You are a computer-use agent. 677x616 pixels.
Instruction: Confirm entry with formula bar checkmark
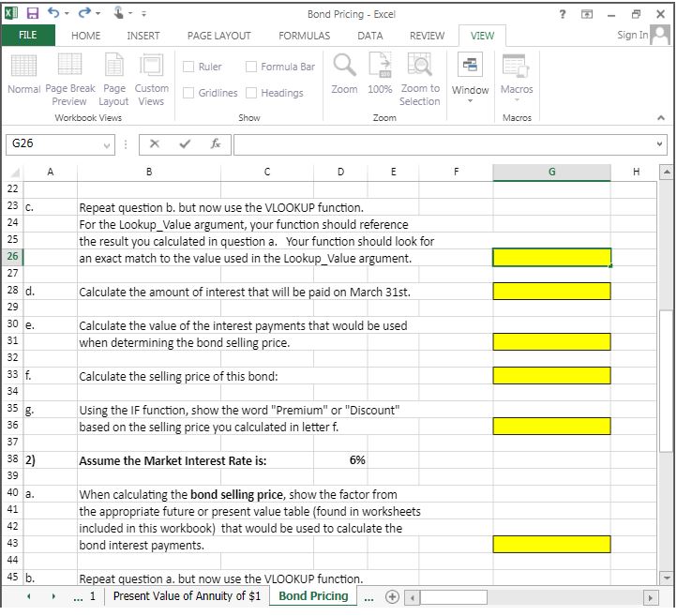tap(185, 143)
